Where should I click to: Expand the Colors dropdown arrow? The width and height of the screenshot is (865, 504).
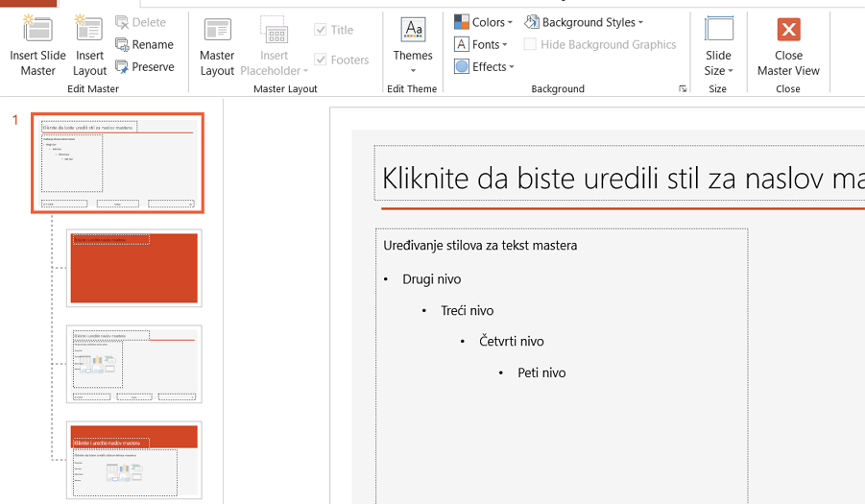point(511,23)
